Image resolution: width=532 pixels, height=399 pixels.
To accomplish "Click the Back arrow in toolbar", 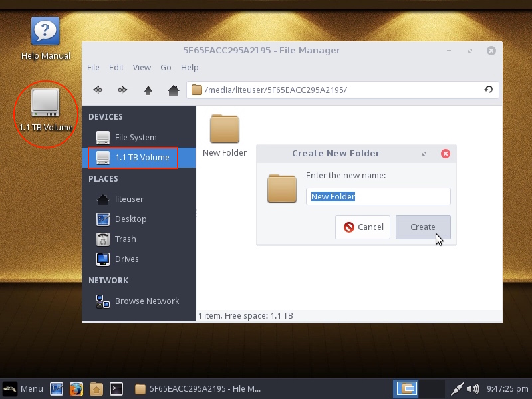I will 98,90.
